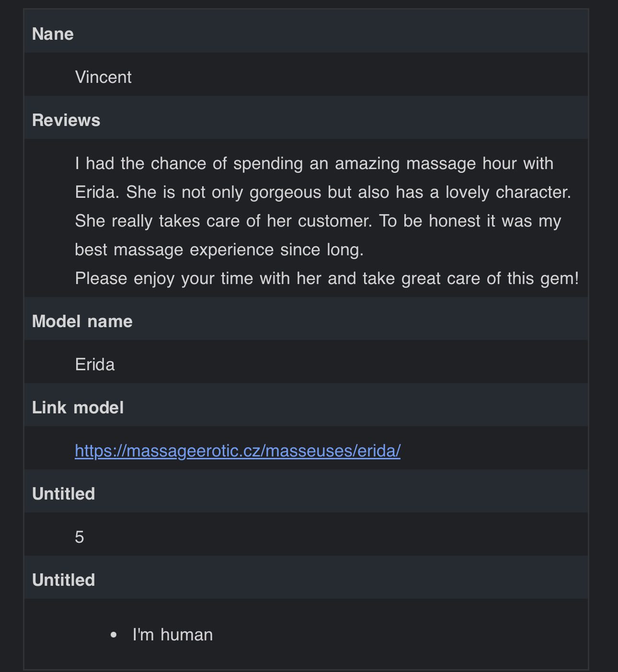Select the model name value Erida
The width and height of the screenshot is (618, 672).
tap(95, 364)
